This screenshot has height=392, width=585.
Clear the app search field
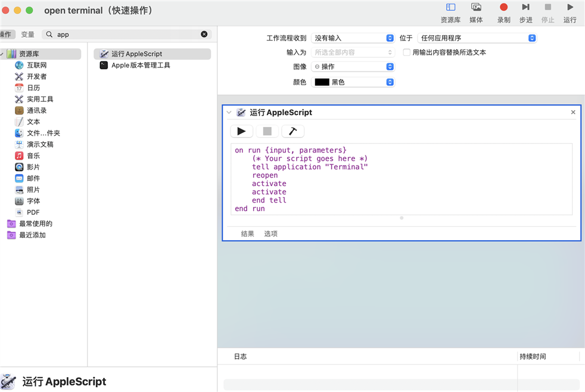[x=204, y=35]
